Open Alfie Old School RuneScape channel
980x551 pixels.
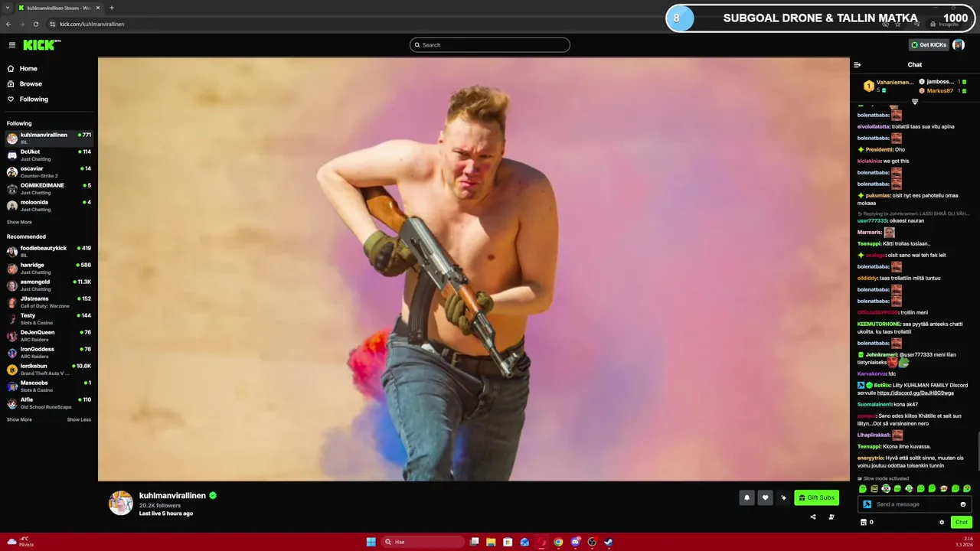(49, 403)
